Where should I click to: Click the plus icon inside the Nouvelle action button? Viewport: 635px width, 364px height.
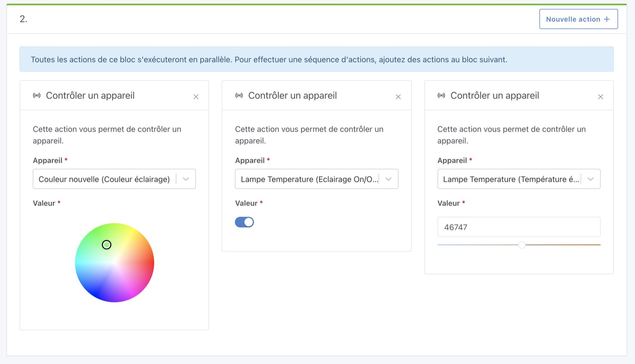coord(607,19)
